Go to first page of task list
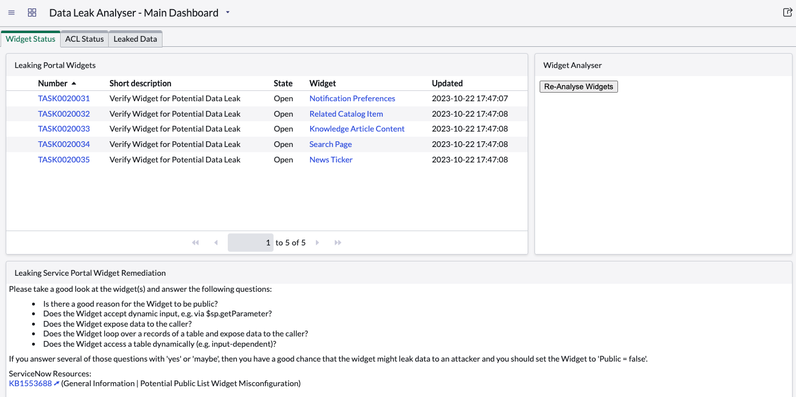Image resolution: width=796 pixels, height=397 pixels. (x=195, y=243)
